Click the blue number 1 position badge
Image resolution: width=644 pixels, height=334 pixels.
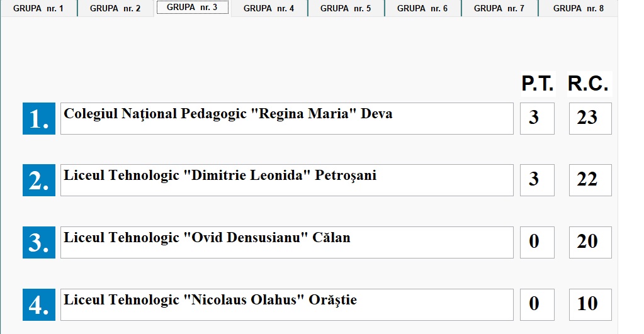click(39, 118)
